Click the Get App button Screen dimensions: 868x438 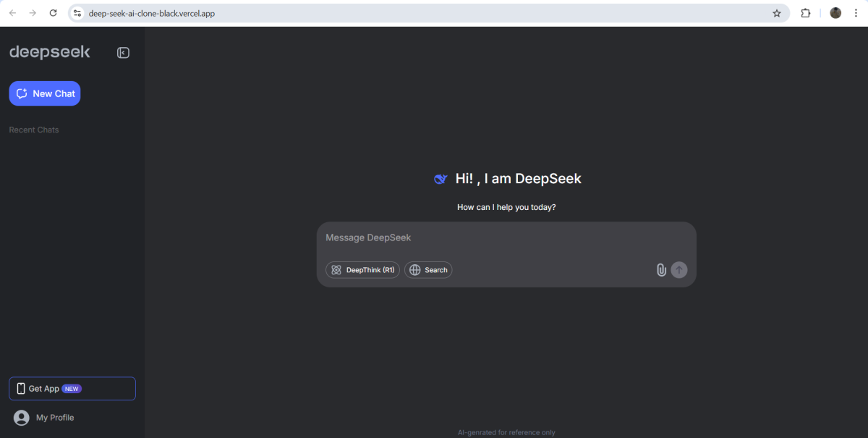[x=72, y=389]
